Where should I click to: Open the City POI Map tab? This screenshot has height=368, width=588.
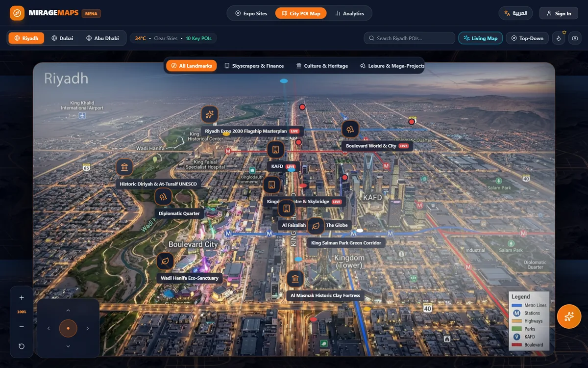pyautogui.click(x=301, y=13)
